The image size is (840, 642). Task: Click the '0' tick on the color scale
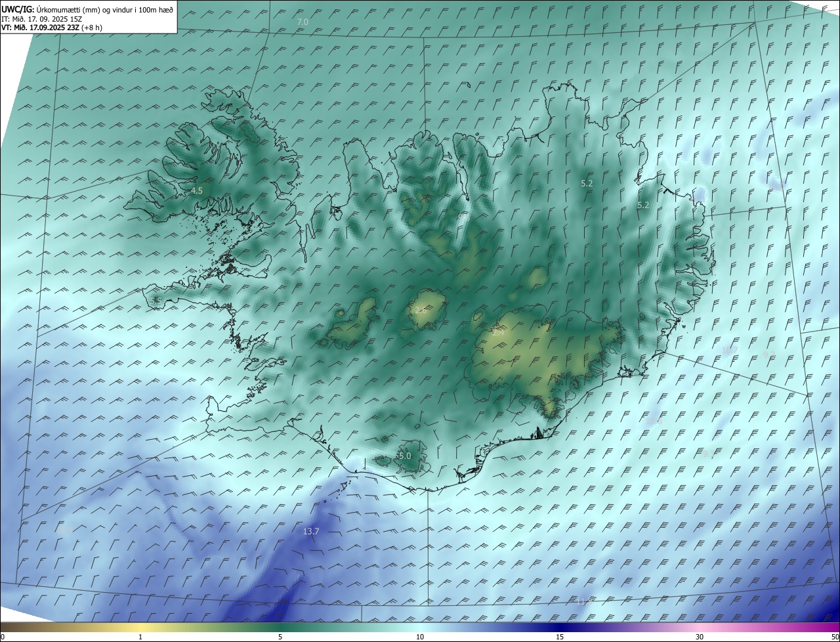coord(3,637)
